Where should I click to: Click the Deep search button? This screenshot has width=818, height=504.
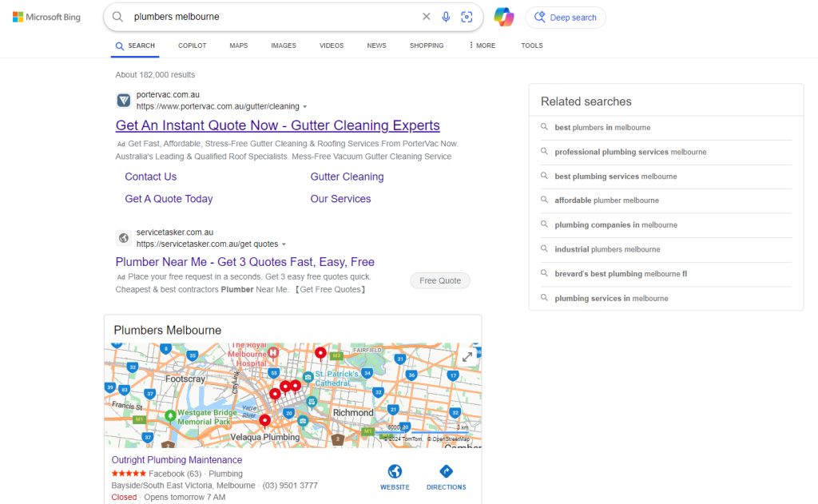click(x=566, y=18)
